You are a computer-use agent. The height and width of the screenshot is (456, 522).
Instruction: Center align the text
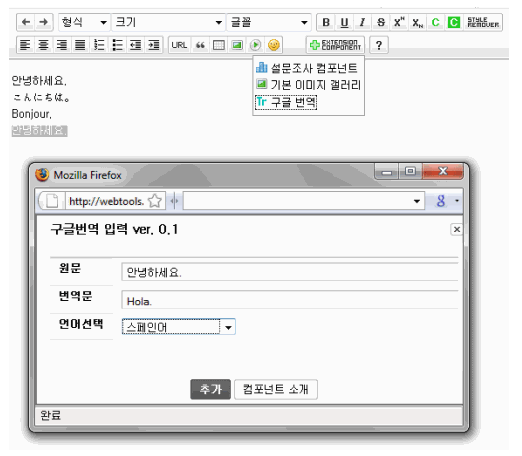(43, 45)
